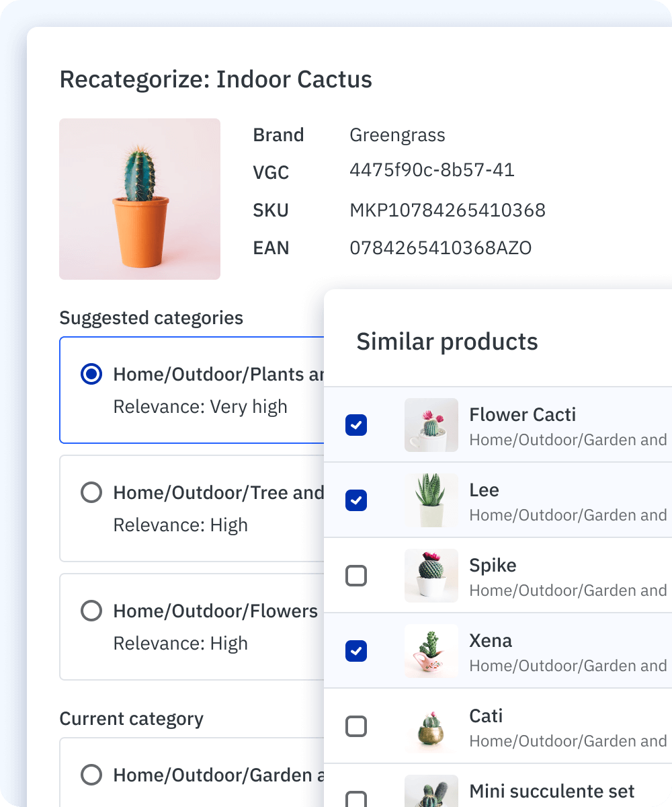Screen dimensions: 672x807
Task: Uncheck the Xena similar product
Action: pos(355,651)
